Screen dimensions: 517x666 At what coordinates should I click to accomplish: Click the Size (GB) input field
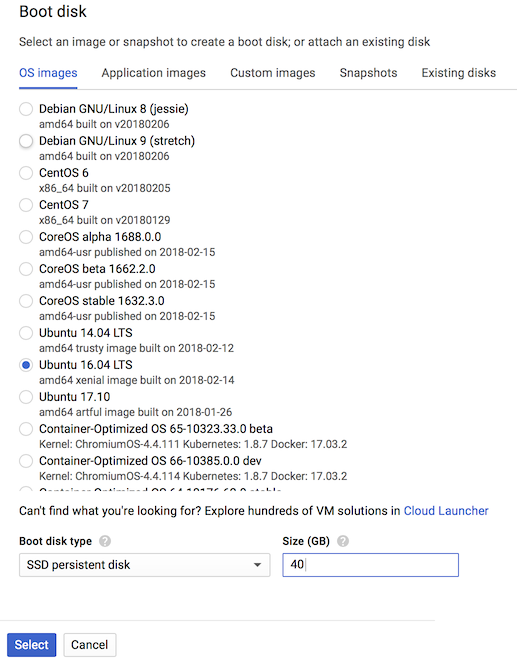click(370, 565)
